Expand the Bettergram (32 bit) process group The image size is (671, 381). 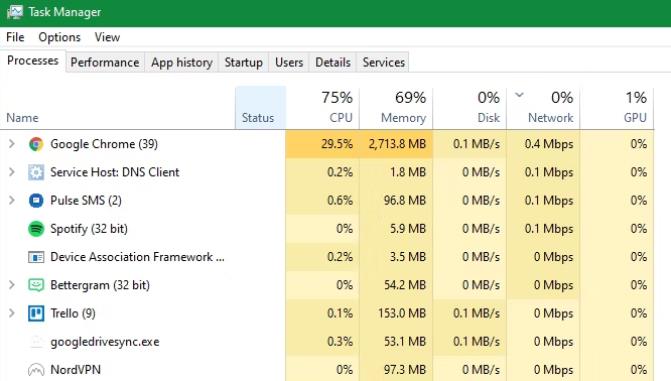pos(12,285)
